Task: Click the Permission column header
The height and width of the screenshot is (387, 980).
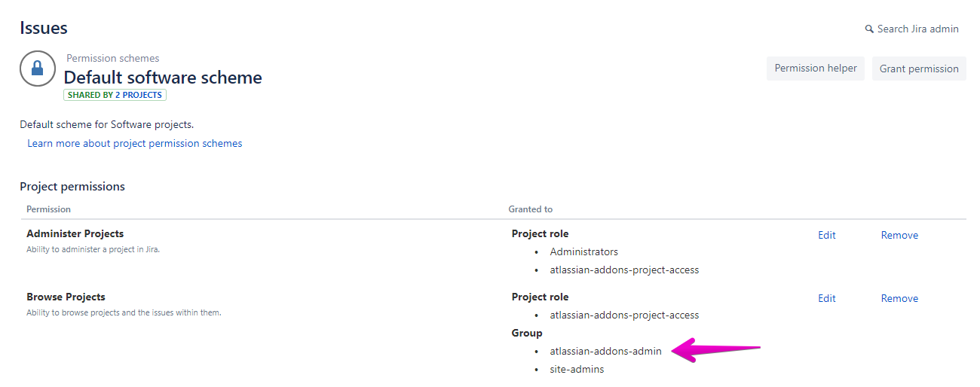Action: [48, 209]
